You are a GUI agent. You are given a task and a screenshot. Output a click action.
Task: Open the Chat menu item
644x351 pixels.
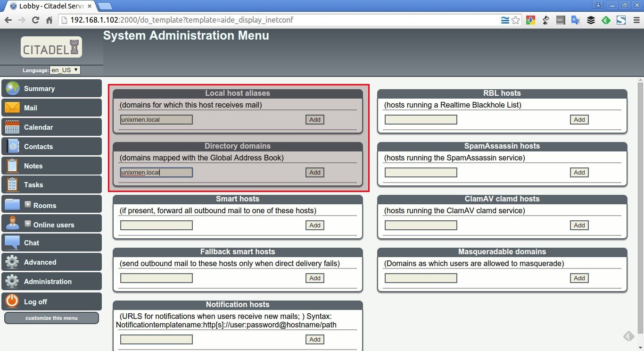(51, 242)
